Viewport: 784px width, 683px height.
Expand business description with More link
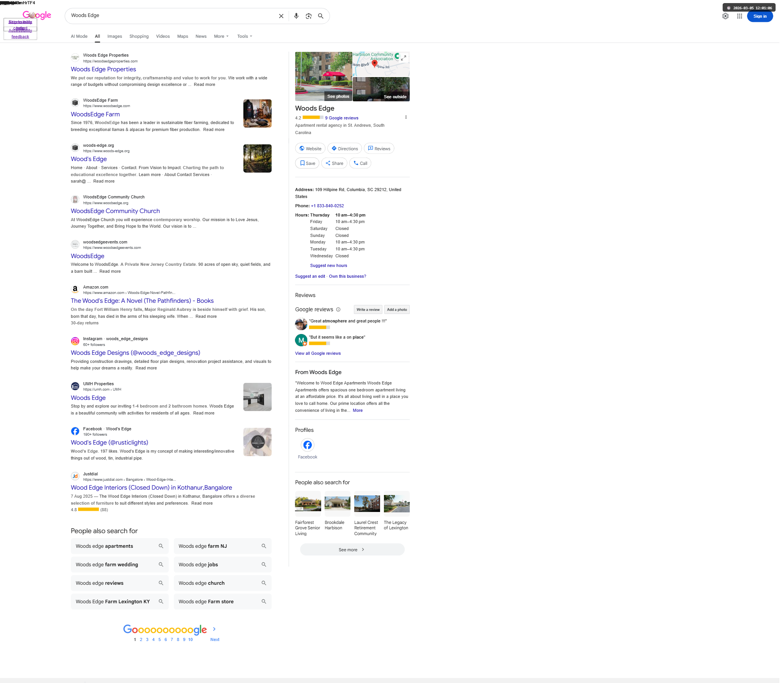pyautogui.click(x=358, y=410)
